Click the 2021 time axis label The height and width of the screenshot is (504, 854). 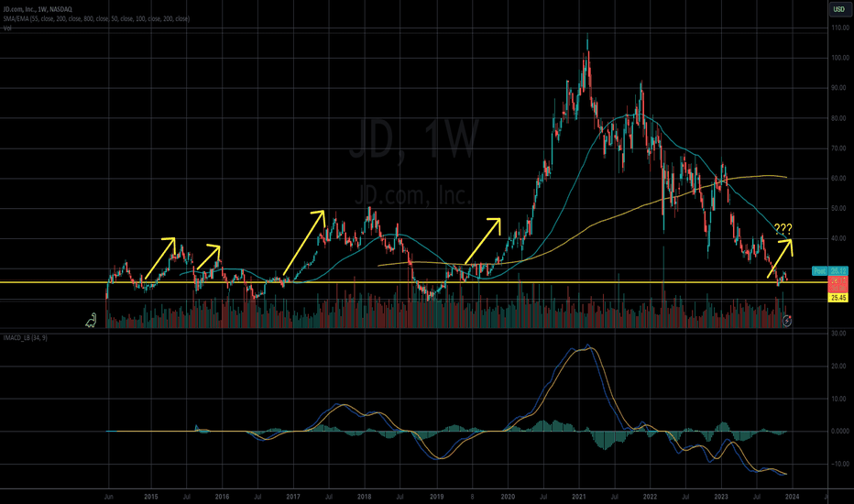579,497
